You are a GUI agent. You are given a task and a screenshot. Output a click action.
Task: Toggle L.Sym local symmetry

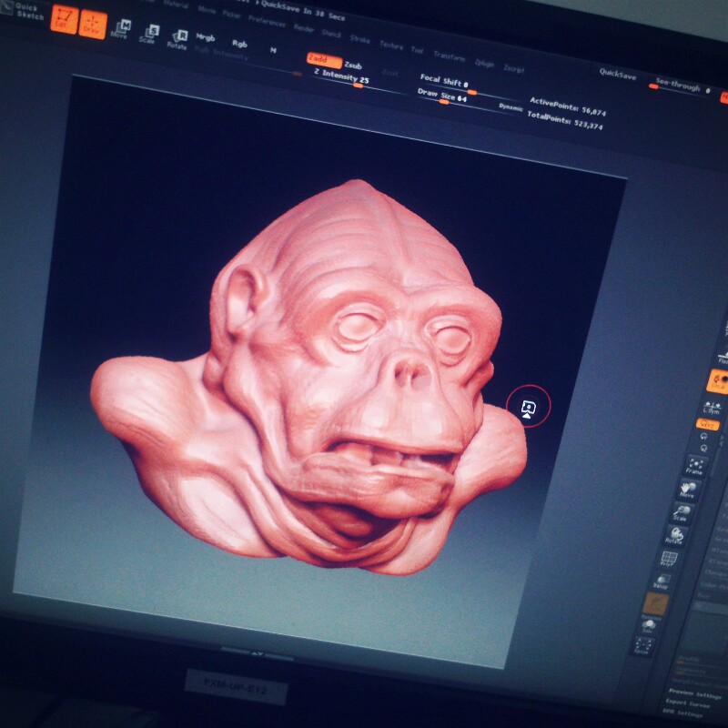point(711,408)
